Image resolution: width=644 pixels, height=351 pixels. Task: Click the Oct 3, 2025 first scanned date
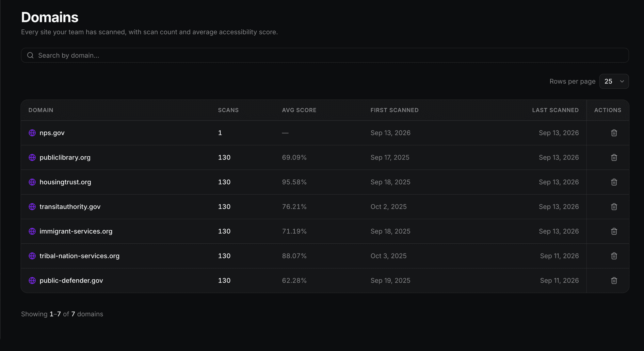388,256
